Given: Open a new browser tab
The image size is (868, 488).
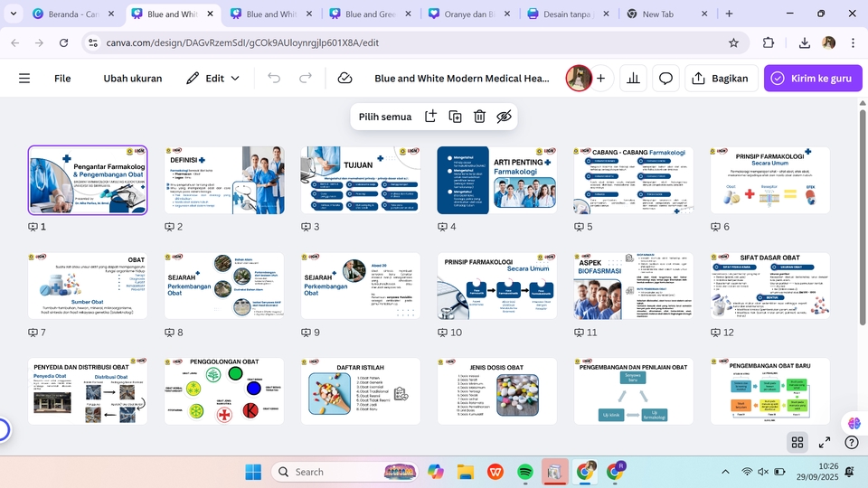Looking at the screenshot, I should tap(729, 14).
